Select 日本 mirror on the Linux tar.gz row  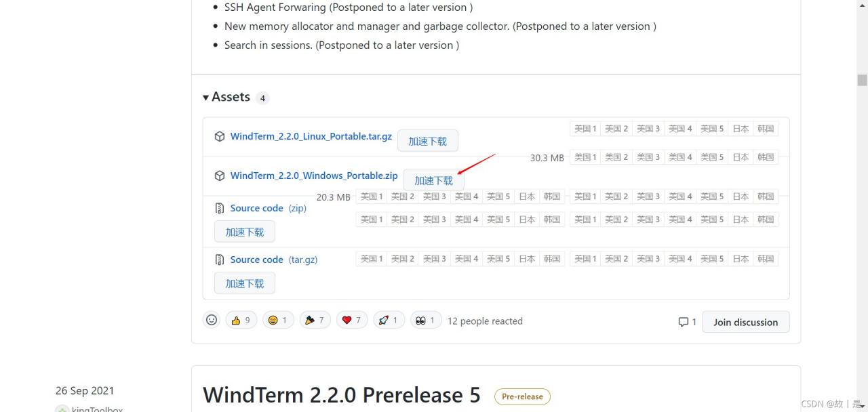tap(741, 129)
